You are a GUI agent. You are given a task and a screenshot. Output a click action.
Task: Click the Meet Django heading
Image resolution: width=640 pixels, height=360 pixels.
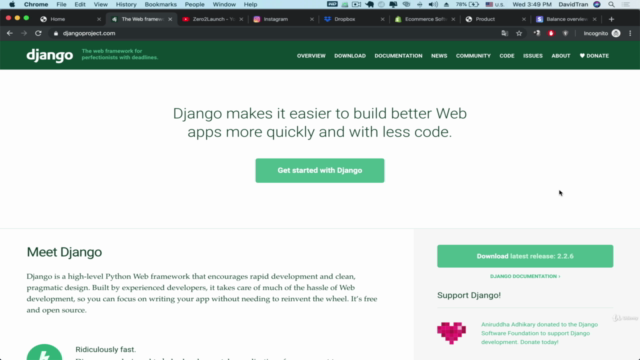[64, 252]
